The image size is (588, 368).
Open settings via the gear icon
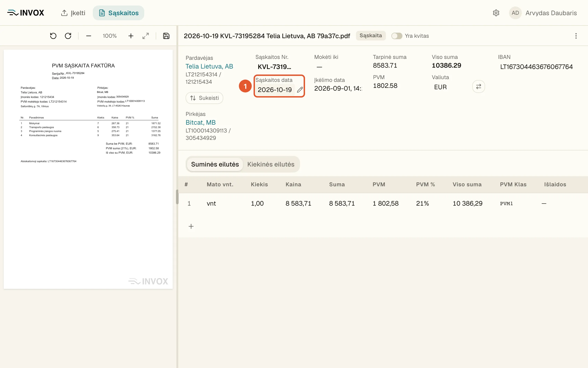[496, 13]
